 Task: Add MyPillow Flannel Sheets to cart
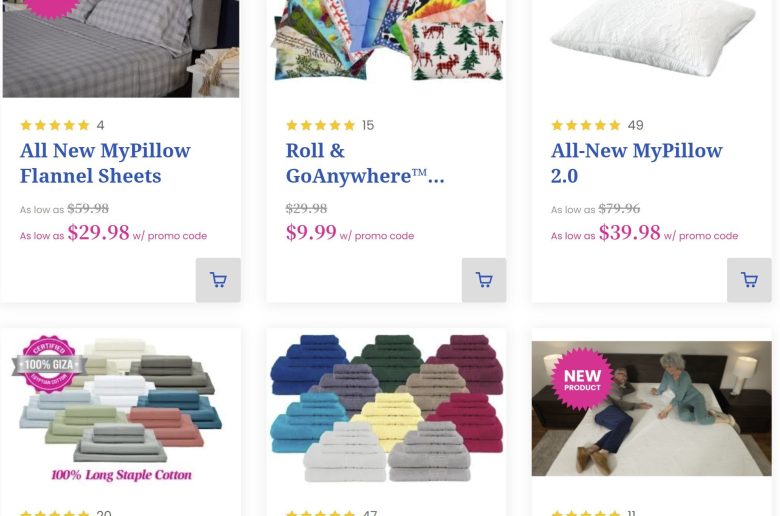tap(218, 280)
